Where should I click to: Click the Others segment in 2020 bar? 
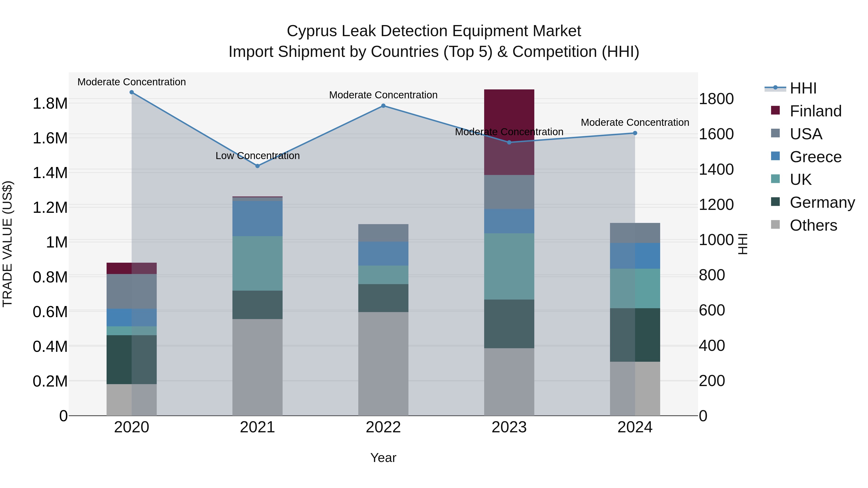click(x=132, y=400)
